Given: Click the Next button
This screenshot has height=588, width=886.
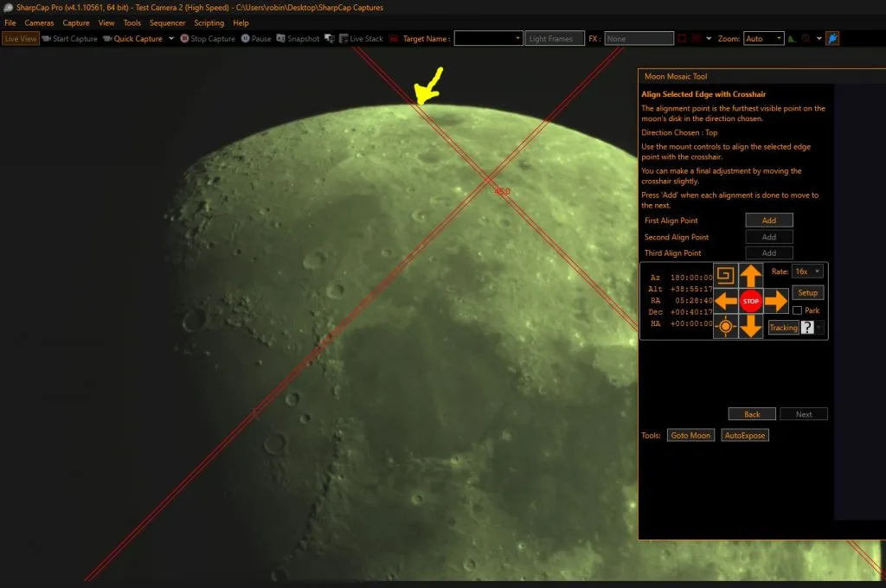Looking at the screenshot, I should click(x=804, y=414).
